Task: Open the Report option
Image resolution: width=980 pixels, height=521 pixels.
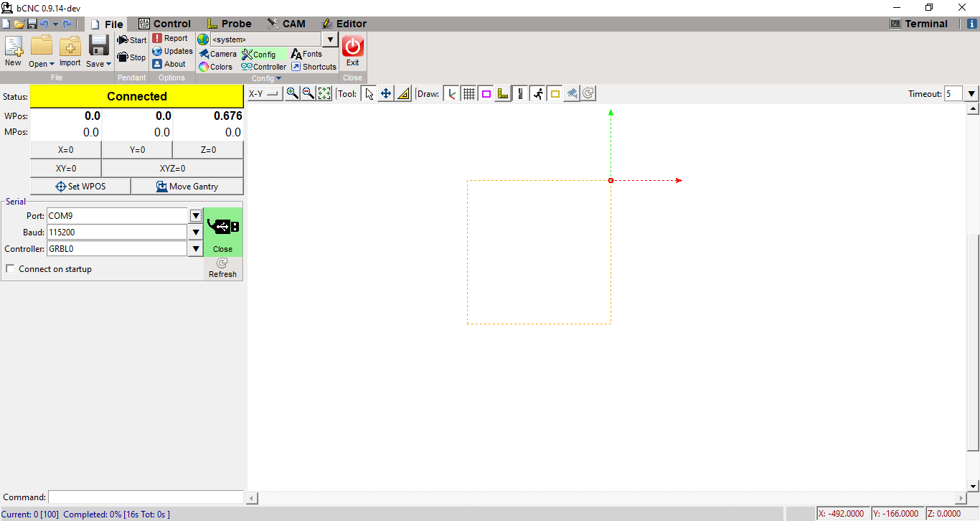Action: pos(170,39)
